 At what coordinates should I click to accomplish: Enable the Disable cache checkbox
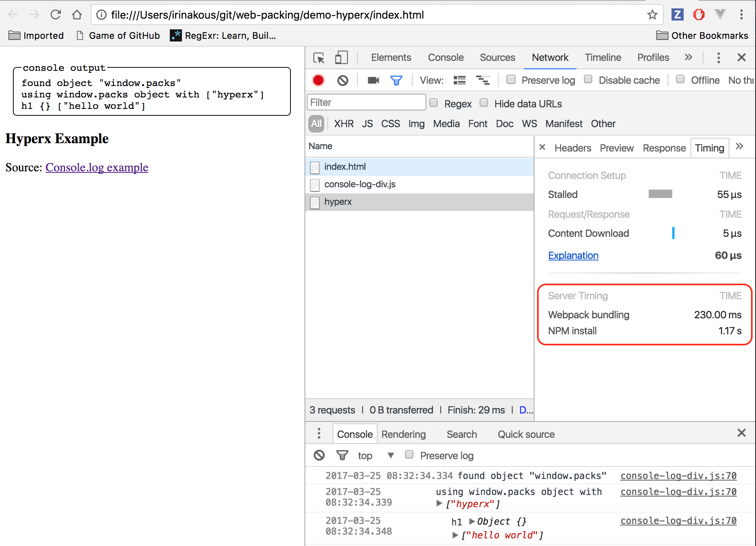tap(588, 80)
